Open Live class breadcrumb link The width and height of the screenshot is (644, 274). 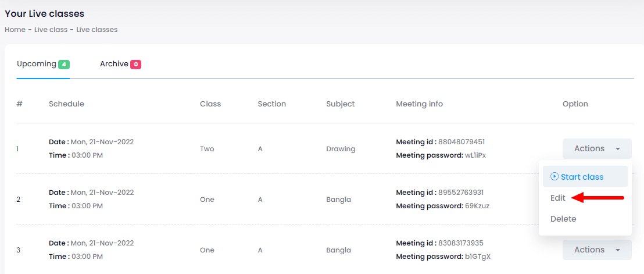(51, 30)
